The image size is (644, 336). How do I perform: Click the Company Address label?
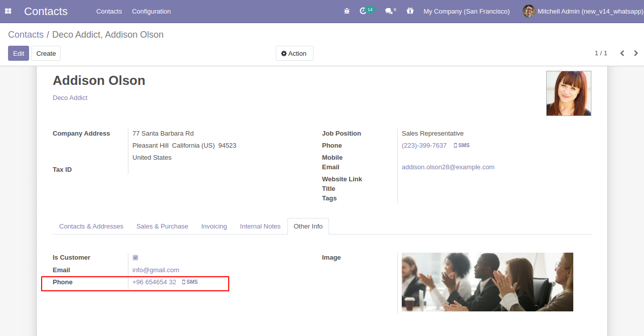(x=81, y=134)
